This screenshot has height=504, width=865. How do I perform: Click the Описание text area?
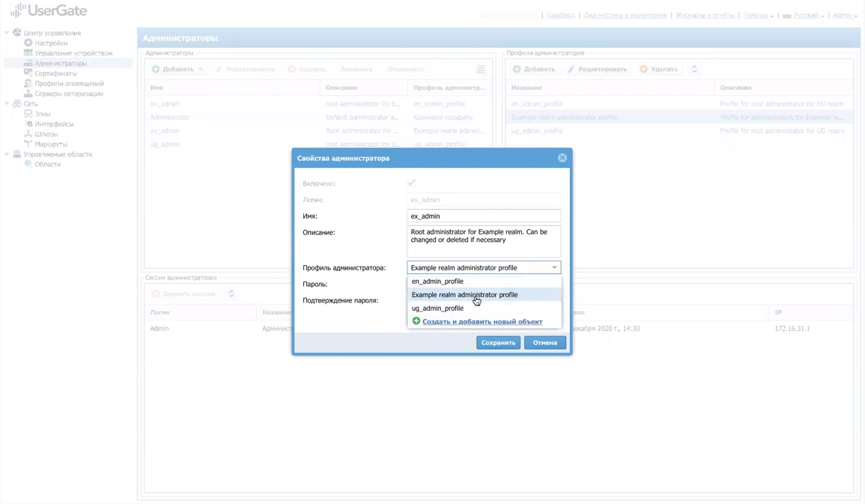tap(484, 241)
